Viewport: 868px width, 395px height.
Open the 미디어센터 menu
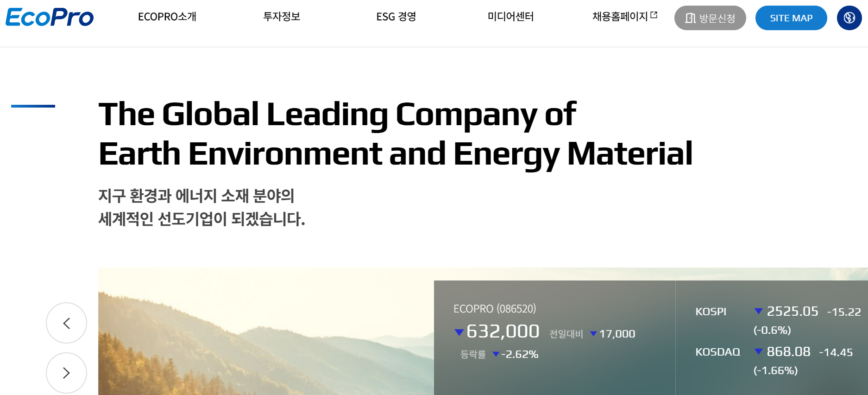click(x=510, y=17)
